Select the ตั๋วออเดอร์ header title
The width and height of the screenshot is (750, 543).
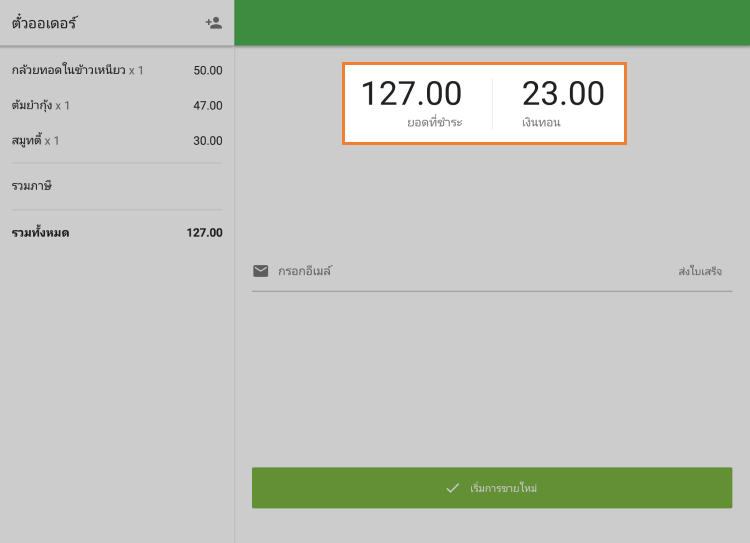[x=45, y=22]
